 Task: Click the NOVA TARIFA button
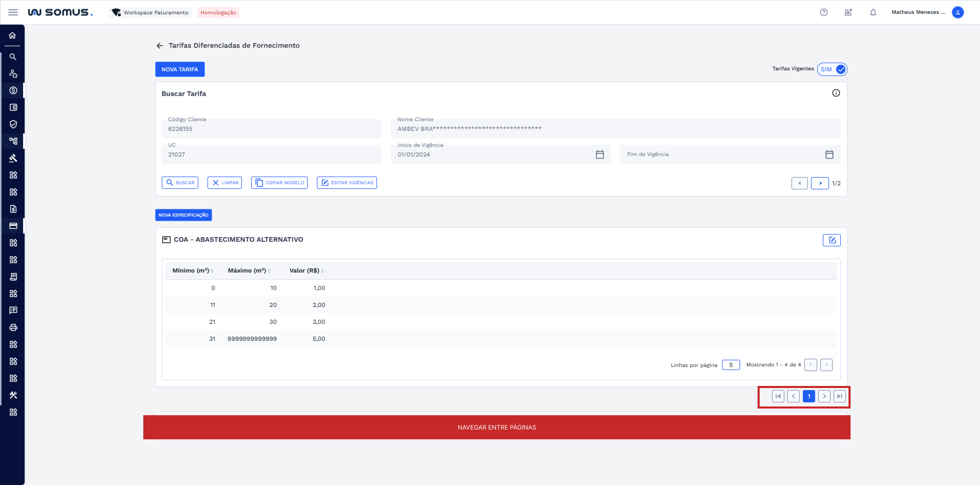180,69
